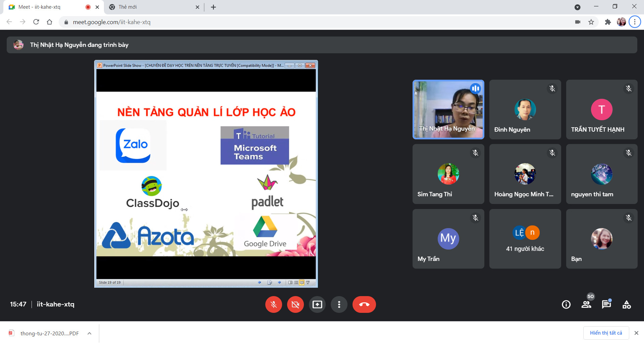
Task: Click TRẦN TUYẾT HẠNH participant tile
Action: point(602,110)
